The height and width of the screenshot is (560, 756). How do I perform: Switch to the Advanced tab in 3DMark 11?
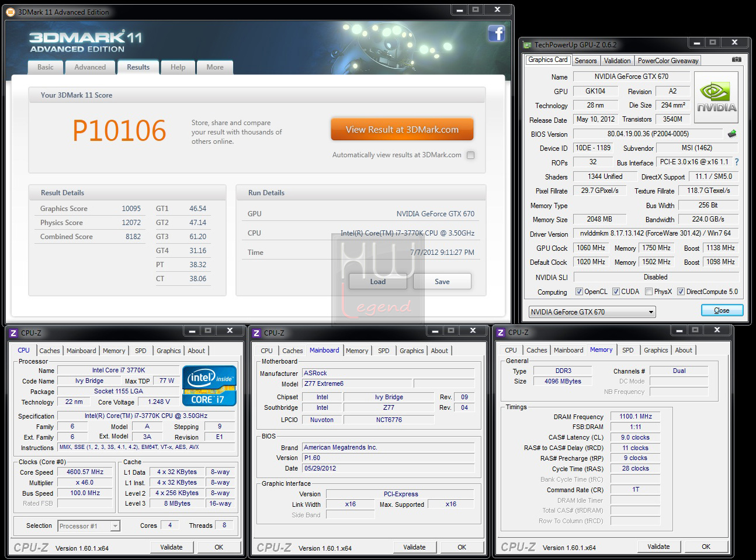[90, 67]
